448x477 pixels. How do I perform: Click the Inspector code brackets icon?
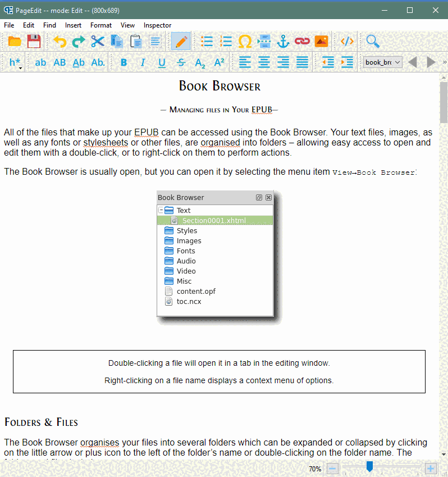(347, 41)
